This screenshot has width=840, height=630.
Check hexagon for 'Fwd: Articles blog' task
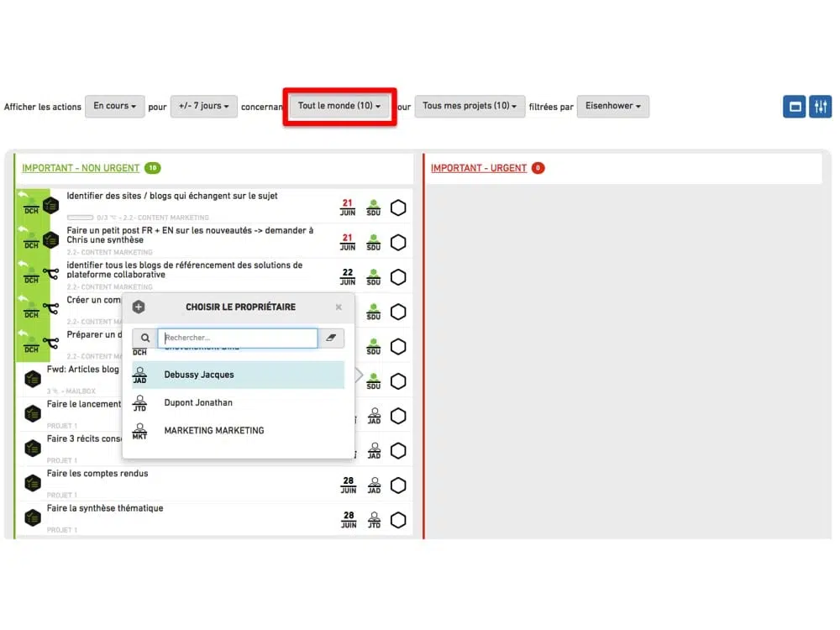(x=398, y=381)
